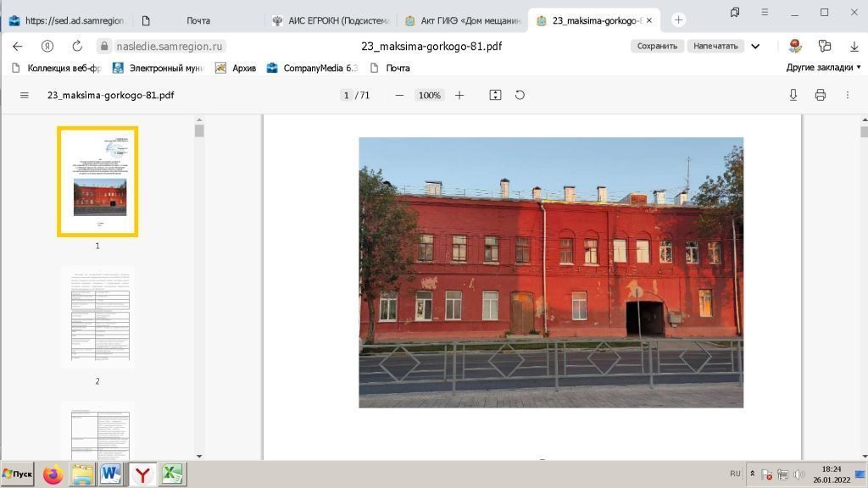Show hidden system tray icons
This screenshot has height=488, width=868.
[x=752, y=474]
